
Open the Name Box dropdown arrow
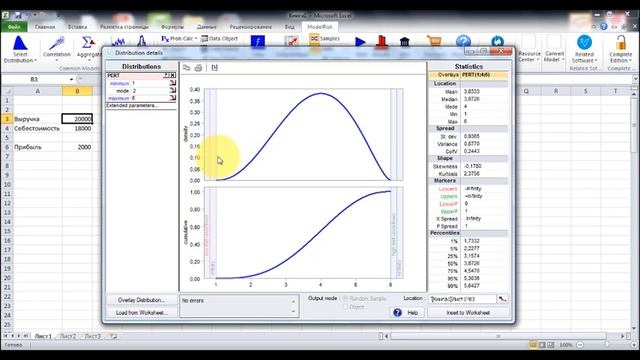pos(71,79)
